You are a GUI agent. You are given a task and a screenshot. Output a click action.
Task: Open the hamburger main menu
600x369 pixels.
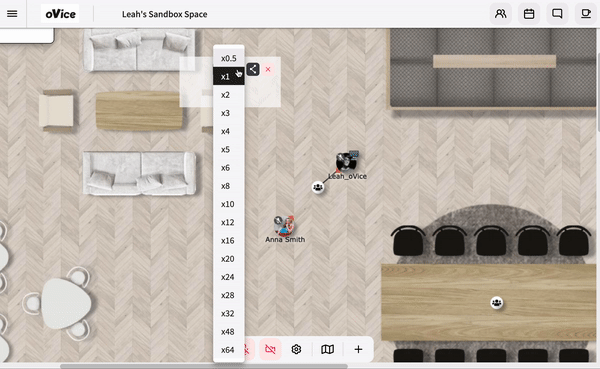click(x=12, y=14)
